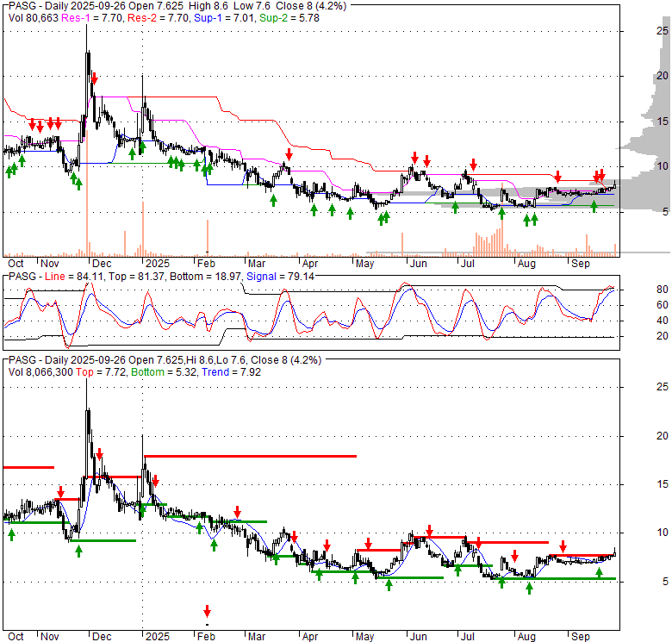Click the green Bottom = 5.32 label

(165, 372)
